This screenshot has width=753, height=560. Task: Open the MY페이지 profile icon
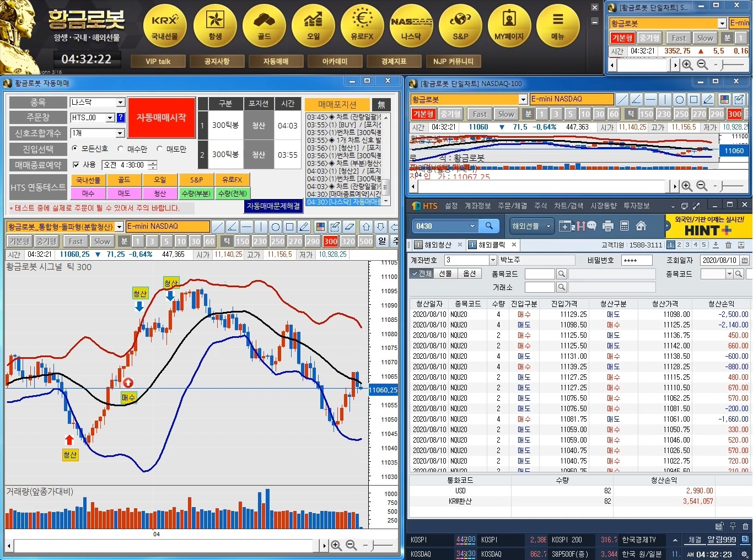(509, 26)
